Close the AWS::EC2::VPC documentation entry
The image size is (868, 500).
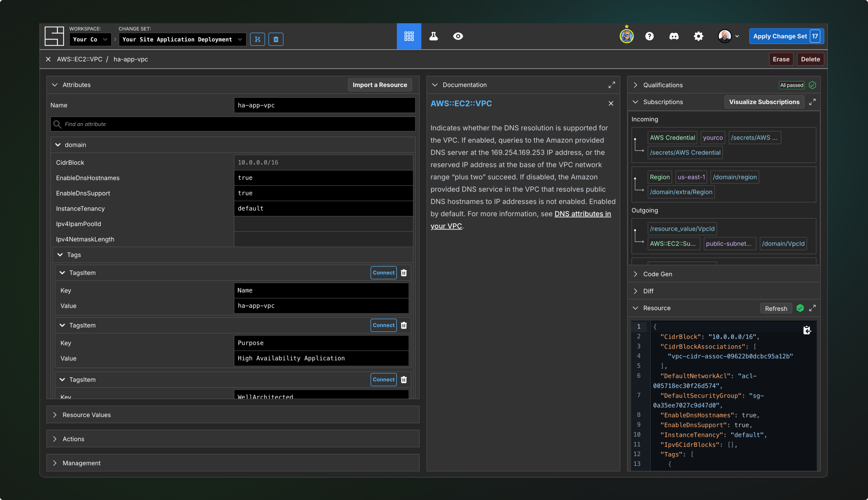point(611,103)
